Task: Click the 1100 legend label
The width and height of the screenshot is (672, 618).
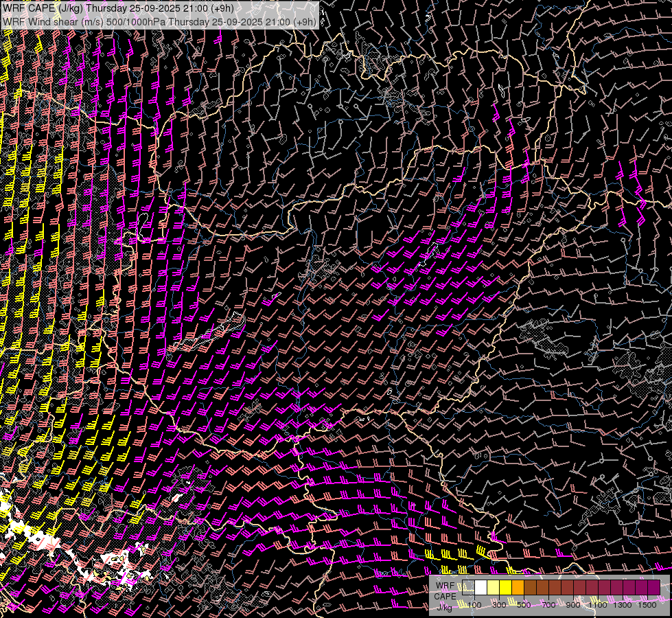Action: tap(597, 605)
